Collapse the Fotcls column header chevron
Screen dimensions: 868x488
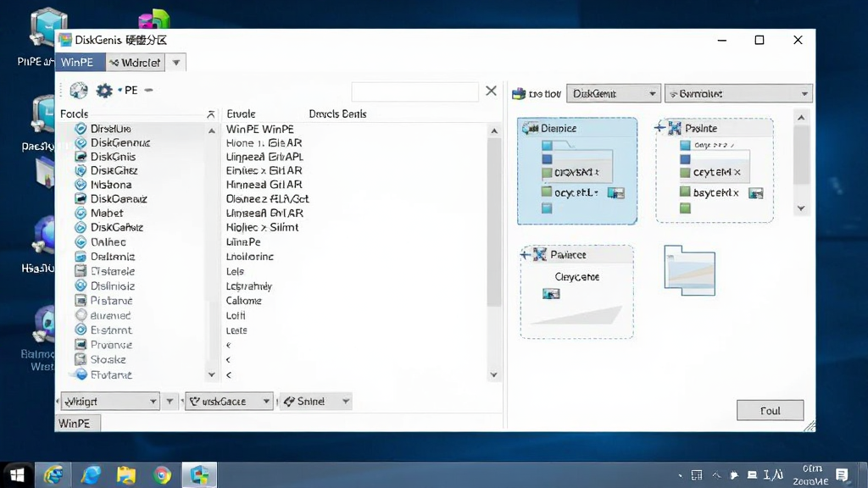click(x=211, y=114)
